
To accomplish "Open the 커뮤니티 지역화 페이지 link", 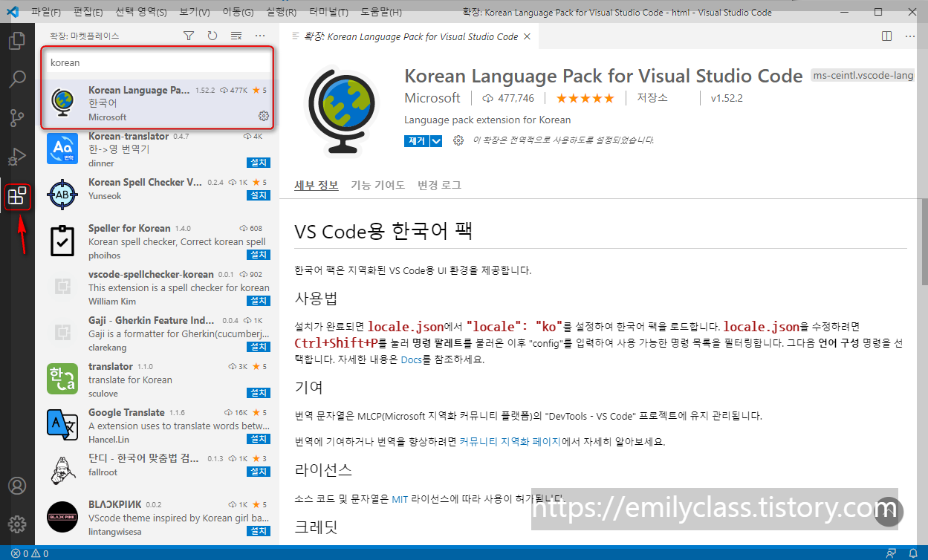I will coord(510,441).
